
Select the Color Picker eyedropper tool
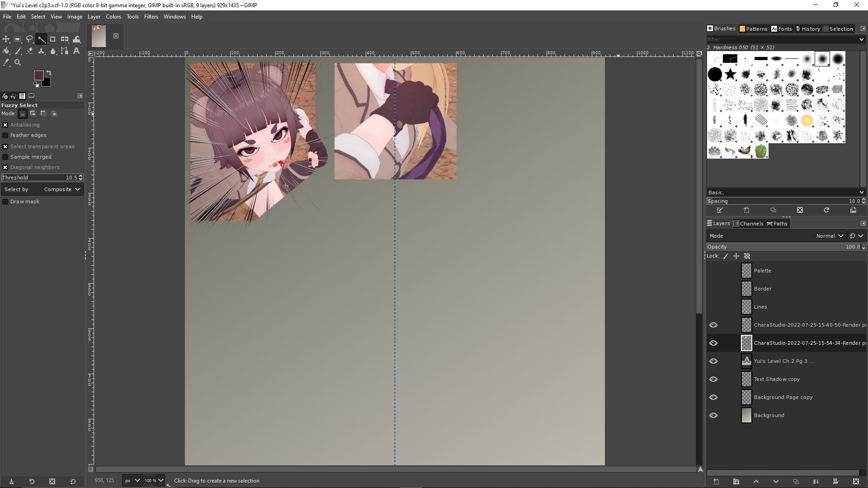(6, 63)
